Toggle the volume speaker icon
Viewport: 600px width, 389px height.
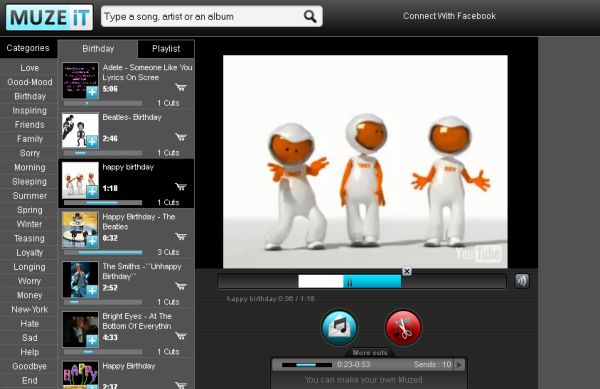pos(522,281)
